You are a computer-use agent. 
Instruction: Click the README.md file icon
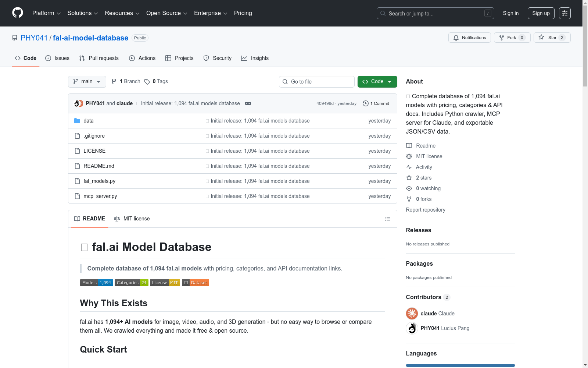pos(77,166)
